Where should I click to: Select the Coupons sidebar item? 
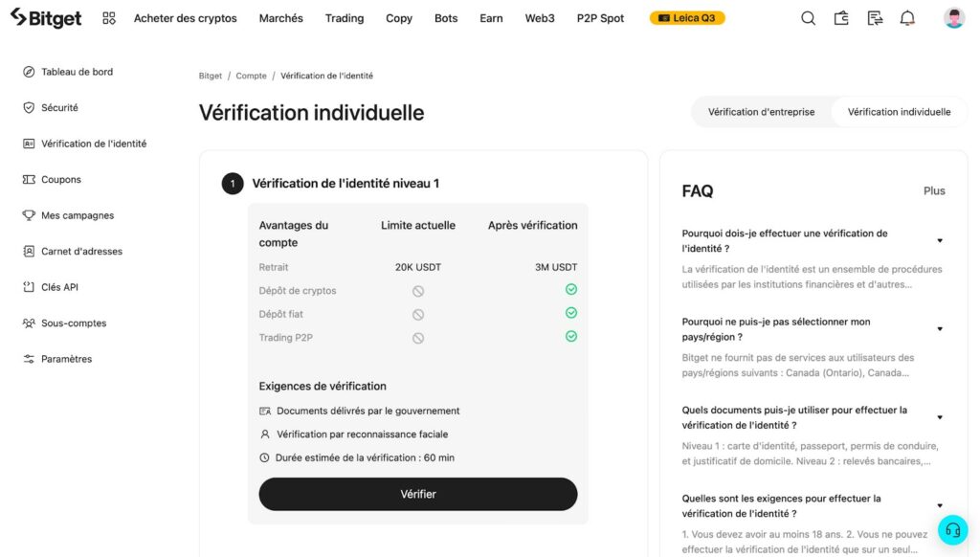coord(57,179)
